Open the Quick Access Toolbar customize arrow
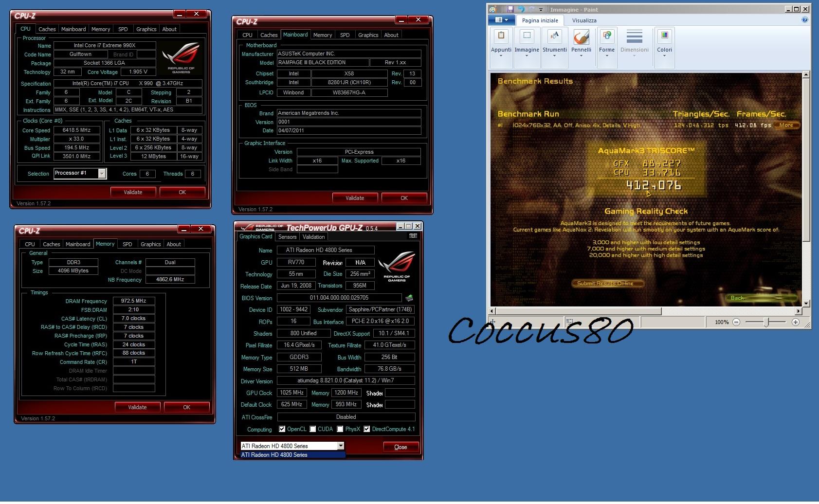Image resolution: width=819 pixels, height=504 pixels. tap(541, 10)
